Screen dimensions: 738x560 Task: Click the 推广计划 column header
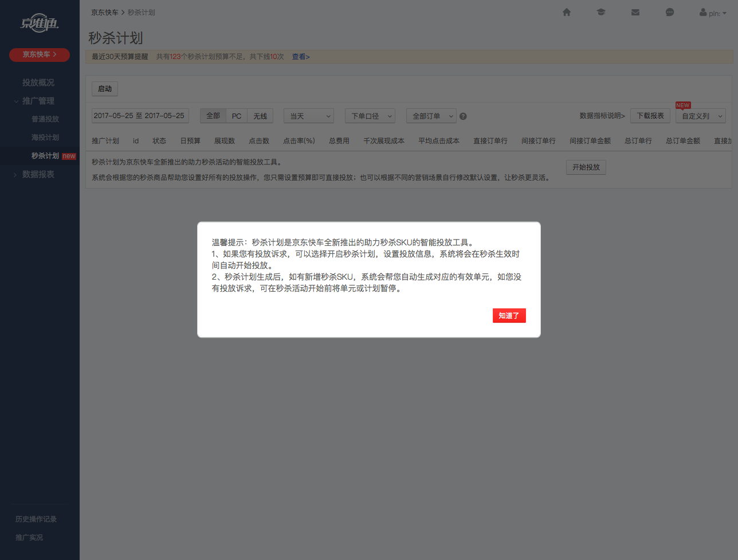105,141
